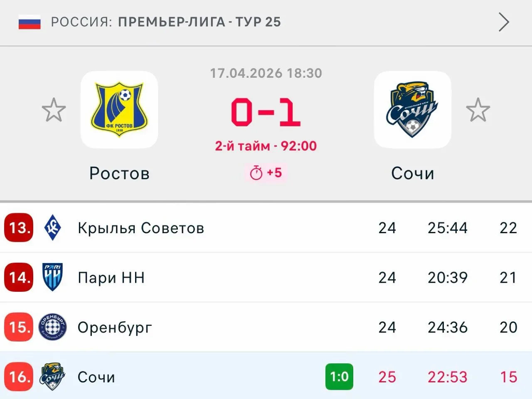Select Пари НН in the standings
The image size is (532, 399).
[x=111, y=277]
